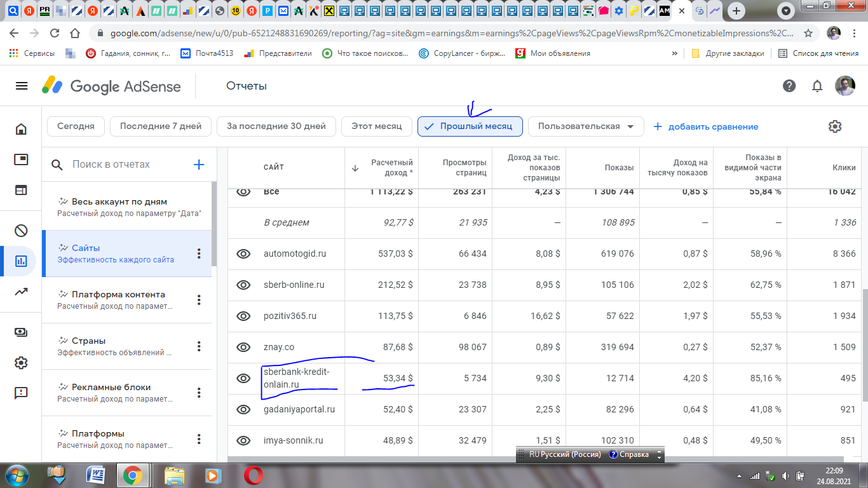Viewport: 868px width, 488px height.
Task: Toggle the eye for znay.co row
Action: 243,347
